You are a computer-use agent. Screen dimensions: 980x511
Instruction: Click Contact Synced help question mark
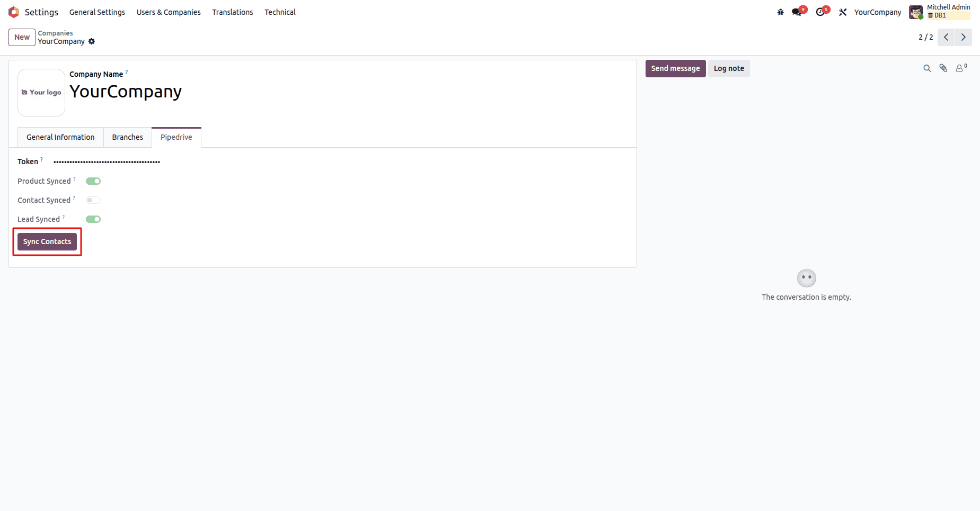[74, 198]
